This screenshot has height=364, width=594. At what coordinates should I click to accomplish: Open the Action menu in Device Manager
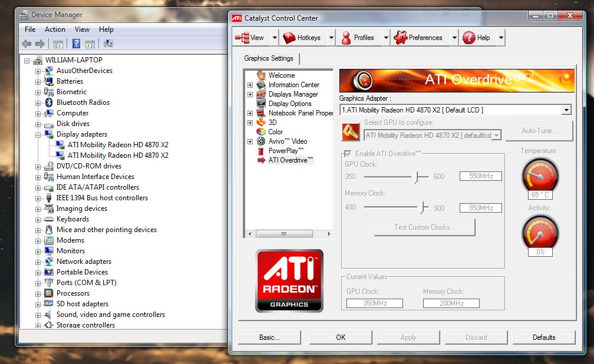pyautogui.click(x=55, y=29)
